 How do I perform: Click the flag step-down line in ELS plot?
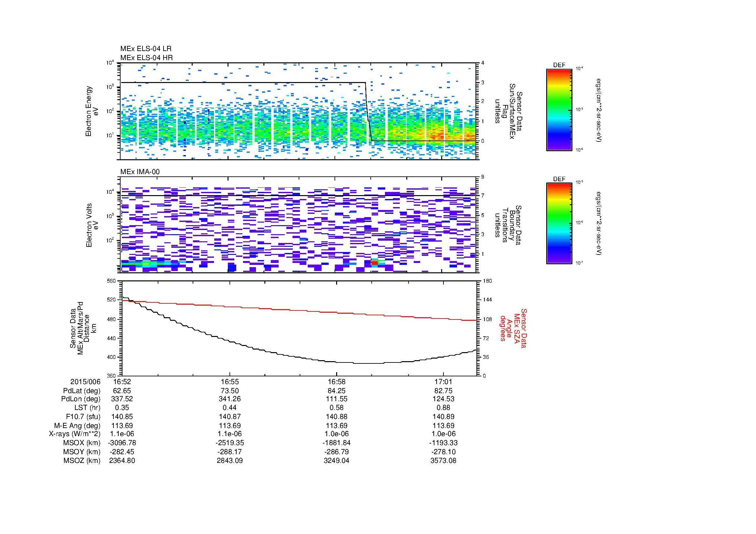click(368, 112)
